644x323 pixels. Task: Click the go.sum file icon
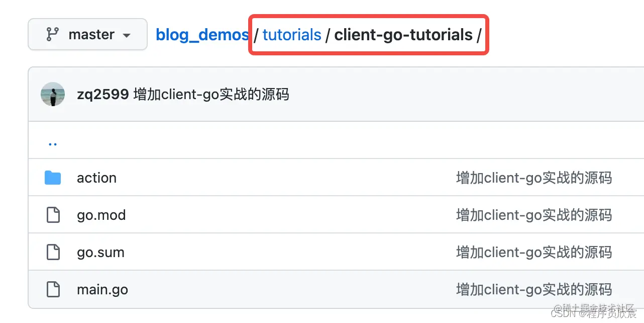53,252
